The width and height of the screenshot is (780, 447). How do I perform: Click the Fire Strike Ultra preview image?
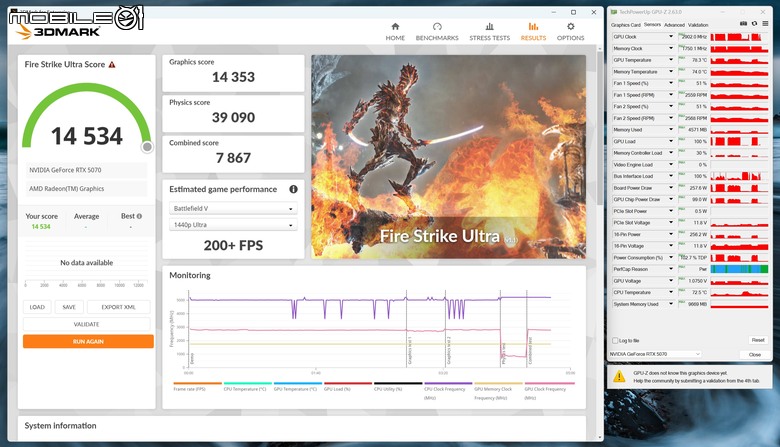[449, 157]
